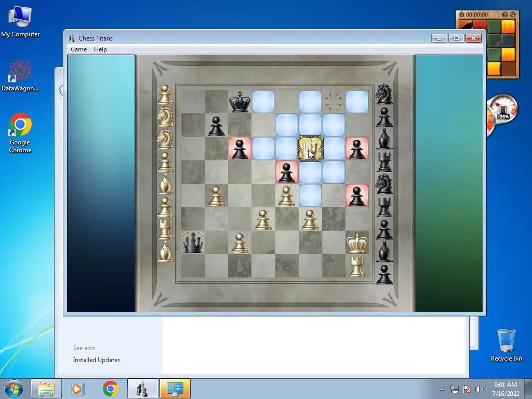This screenshot has width=532, height=399.
Task: Move queen to highlighted square f7
Action: point(310,125)
